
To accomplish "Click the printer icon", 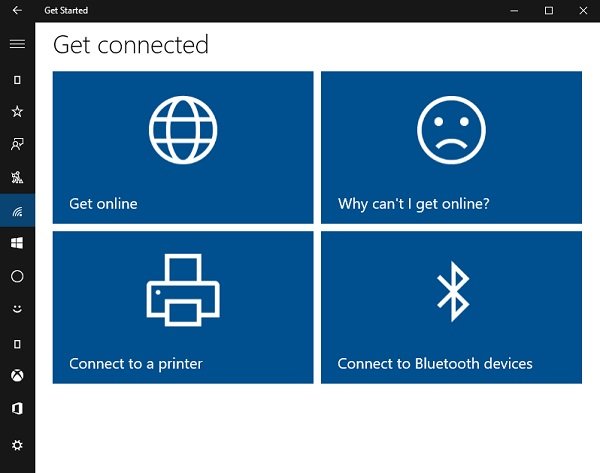I will point(183,289).
